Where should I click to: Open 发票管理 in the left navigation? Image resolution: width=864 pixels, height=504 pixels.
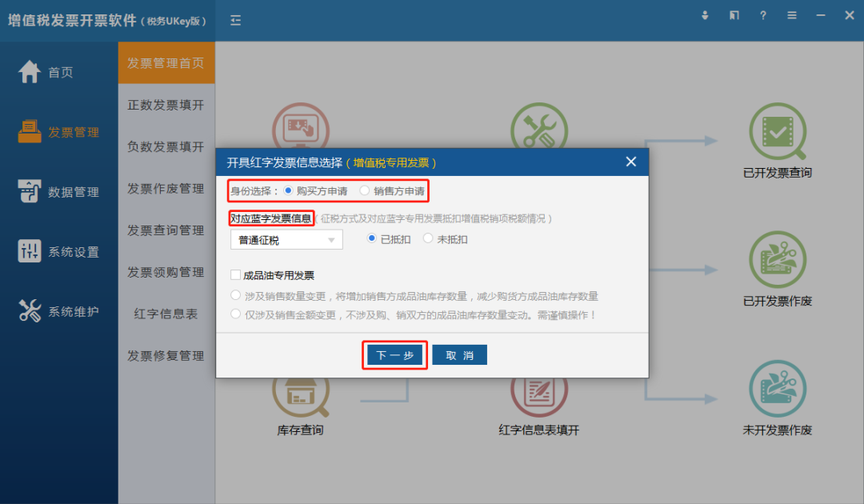pyautogui.click(x=60, y=132)
